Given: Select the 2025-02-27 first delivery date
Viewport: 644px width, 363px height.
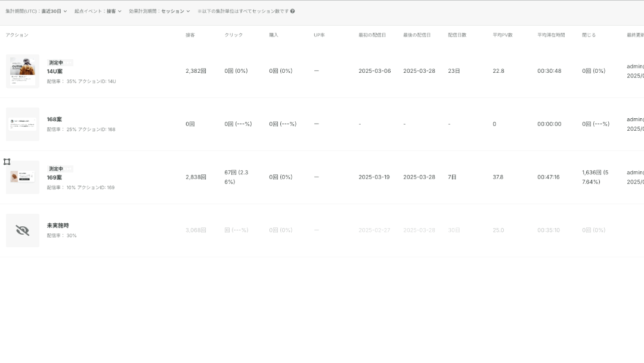Looking at the screenshot, I should [x=374, y=230].
